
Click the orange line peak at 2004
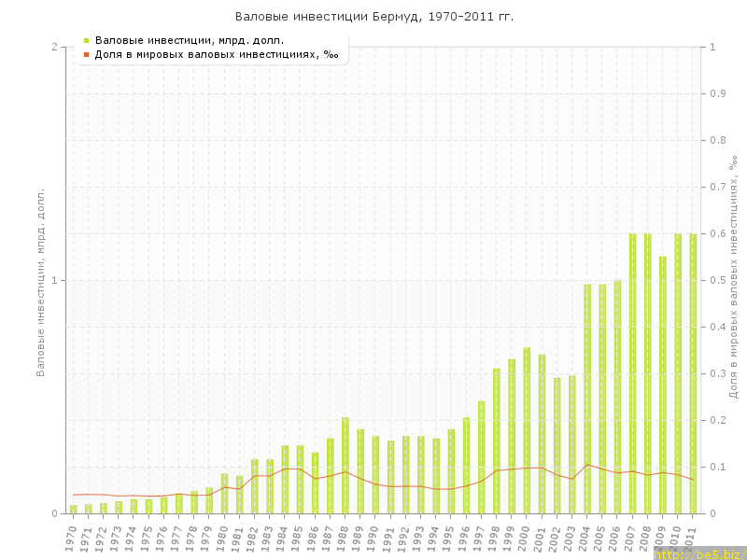(x=587, y=464)
